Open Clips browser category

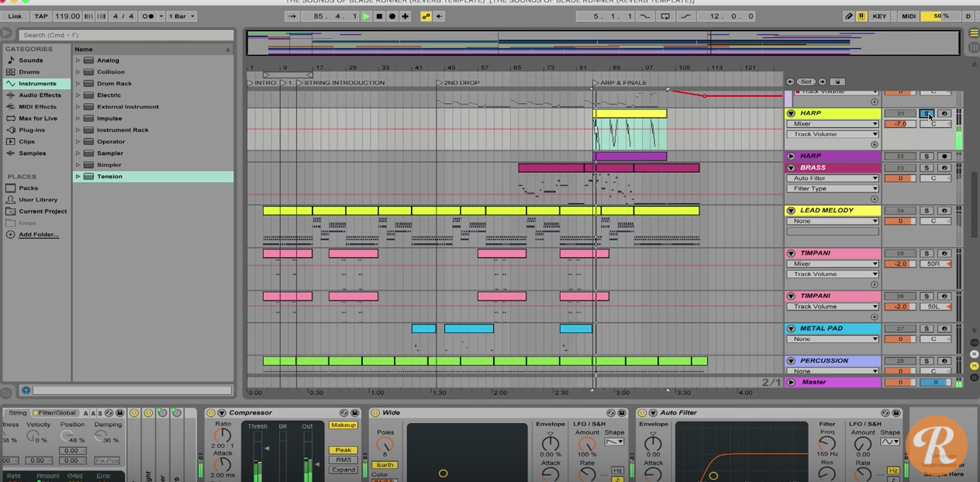click(27, 142)
